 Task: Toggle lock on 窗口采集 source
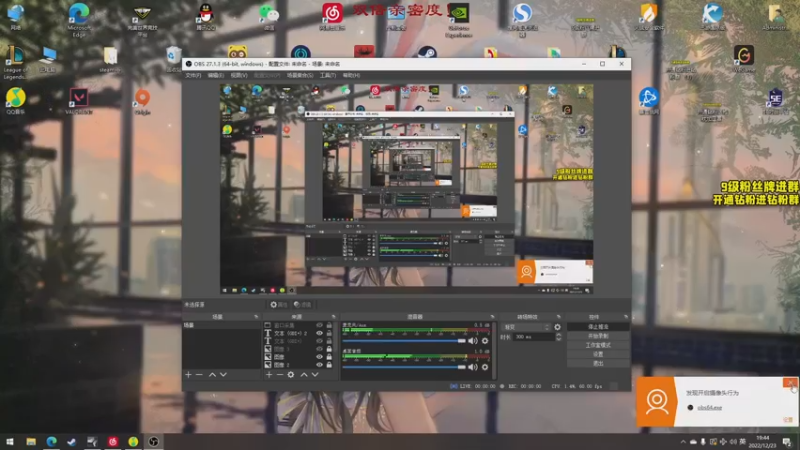pos(329,326)
